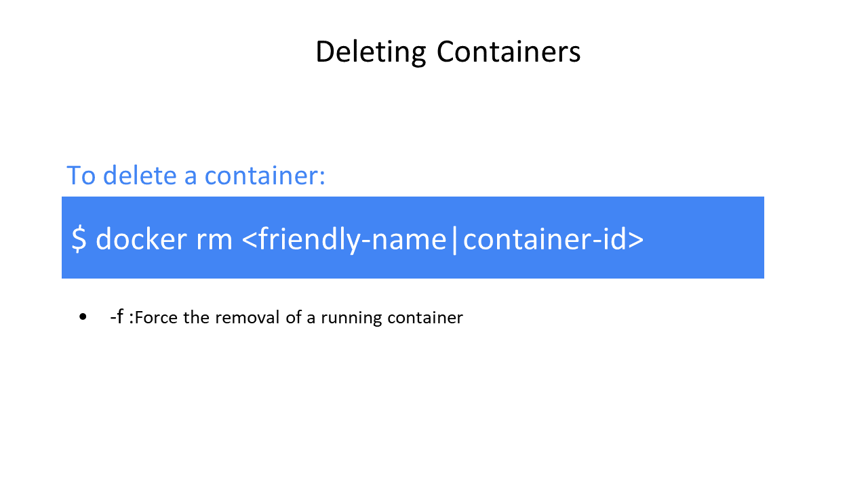Viewport: 868px width, 488px height.
Task: Click the slide title Deleting Containers
Action: pos(448,52)
